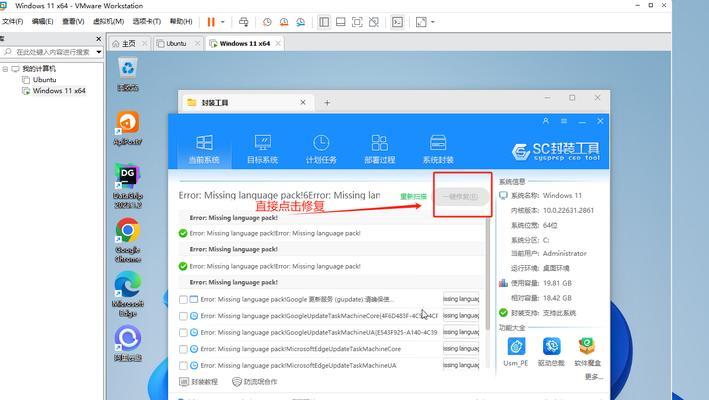Open the Google Chrome desktop shortcut

click(x=128, y=240)
